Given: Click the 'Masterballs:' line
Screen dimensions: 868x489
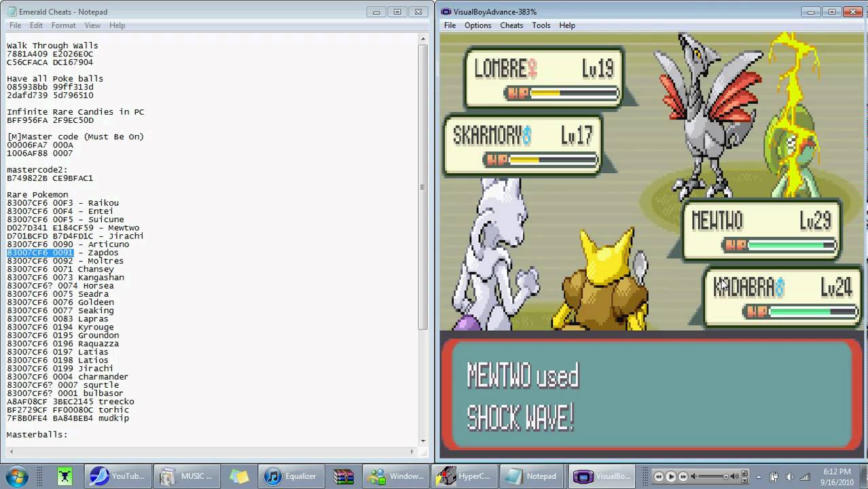Looking at the screenshot, I should tap(37, 435).
